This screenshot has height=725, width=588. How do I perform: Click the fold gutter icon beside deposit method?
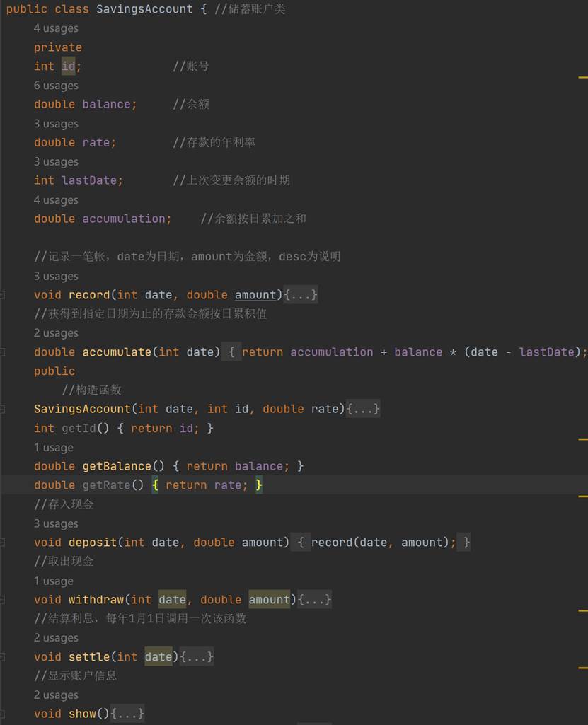pos(3,543)
